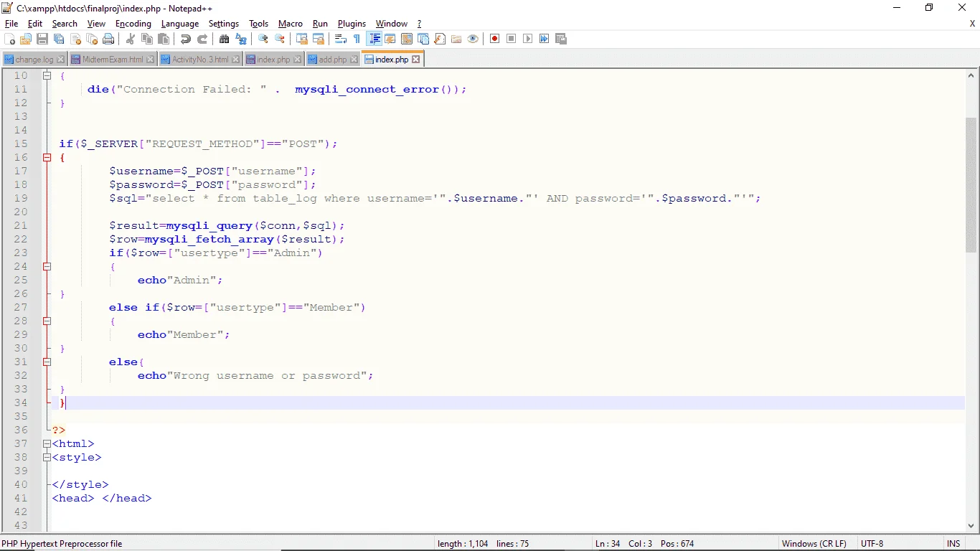Click Windows (CR LF) in status bar
Viewport: 980px width, 551px height.
(814, 544)
